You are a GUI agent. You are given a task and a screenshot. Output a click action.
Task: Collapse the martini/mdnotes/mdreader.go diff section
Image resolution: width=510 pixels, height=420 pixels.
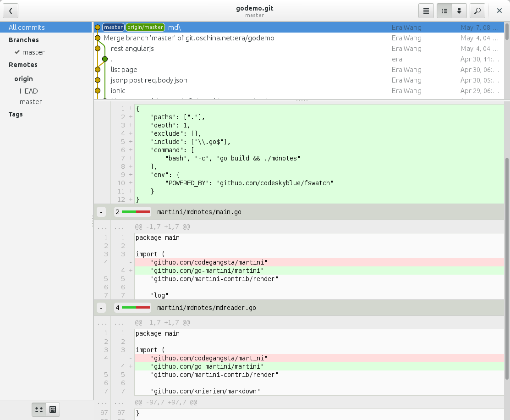click(x=101, y=308)
